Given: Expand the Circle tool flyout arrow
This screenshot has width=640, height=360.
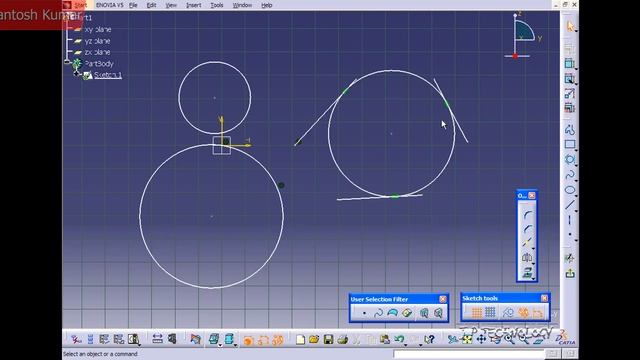Looking at the screenshot, I should click(x=576, y=165).
